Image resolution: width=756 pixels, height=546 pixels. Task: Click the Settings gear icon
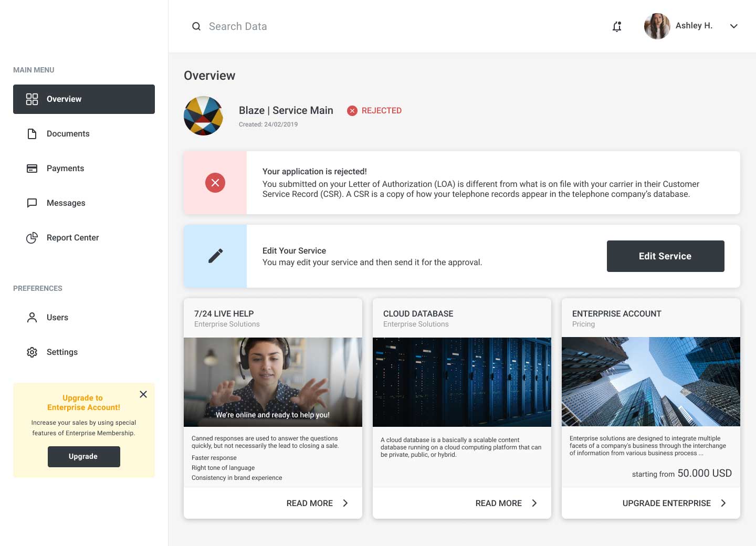[32, 352]
